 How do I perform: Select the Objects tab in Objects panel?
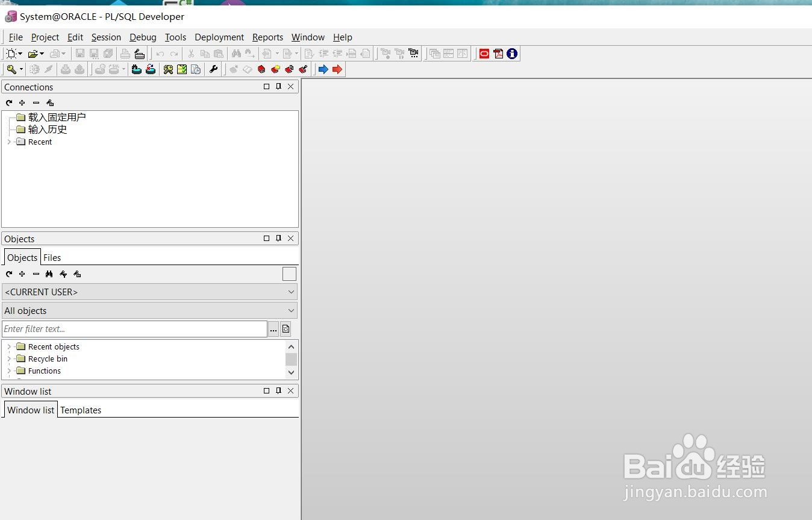point(22,257)
